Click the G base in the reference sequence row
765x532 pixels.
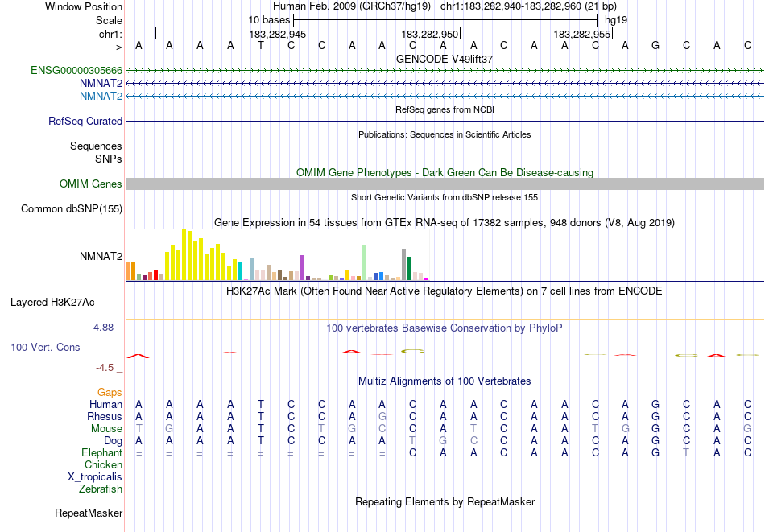coord(655,46)
